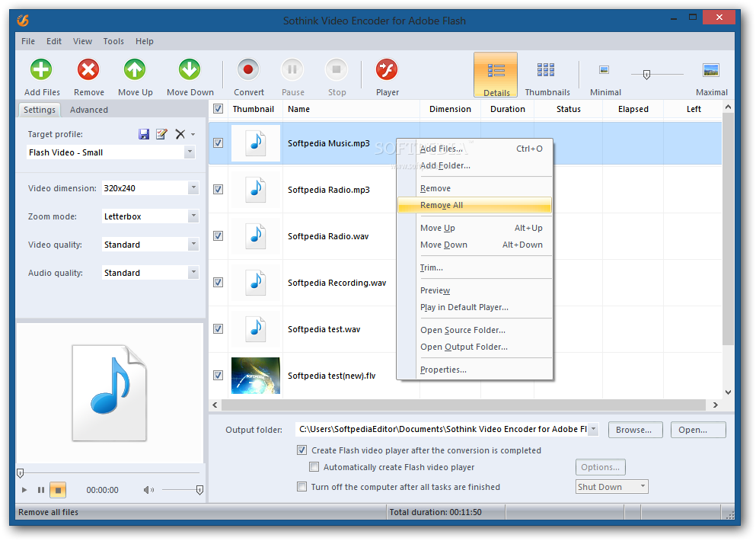Image resolution: width=756 pixels, height=541 pixels.
Task: Open the Target profile dropdown
Action: click(190, 152)
